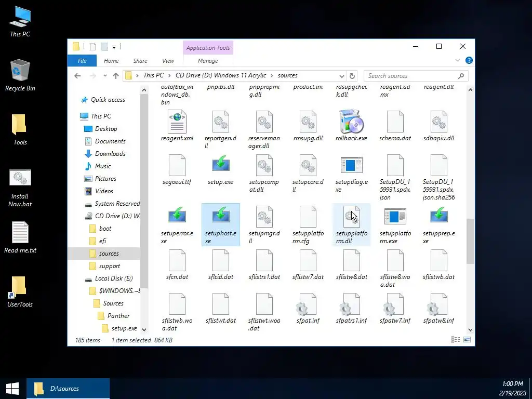
Task: Select the sfpat.inf file
Action: click(308, 308)
